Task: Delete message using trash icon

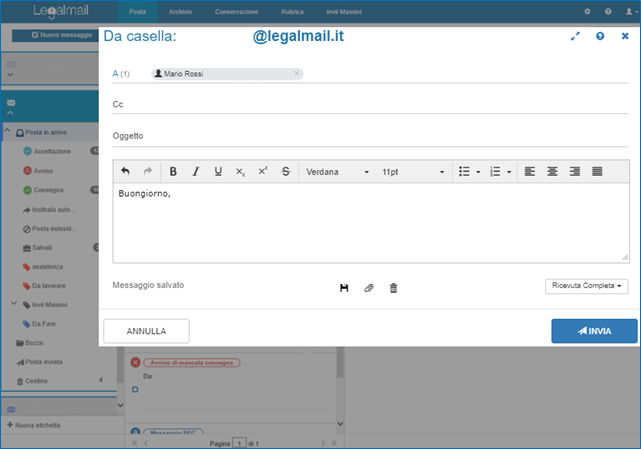Action: (393, 288)
